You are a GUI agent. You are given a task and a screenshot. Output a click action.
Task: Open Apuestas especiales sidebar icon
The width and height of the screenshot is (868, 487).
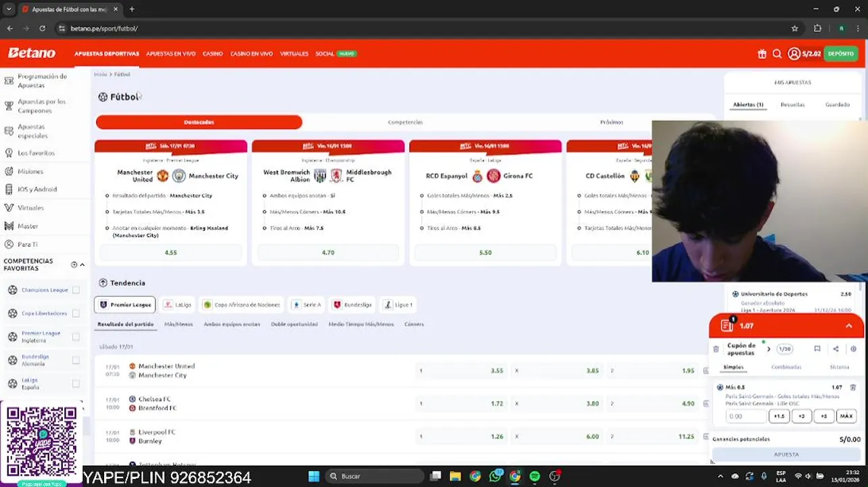pyautogui.click(x=9, y=131)
